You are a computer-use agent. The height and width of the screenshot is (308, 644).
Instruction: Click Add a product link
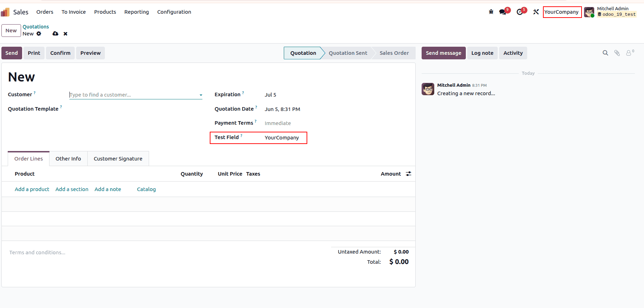coord(32,189)
